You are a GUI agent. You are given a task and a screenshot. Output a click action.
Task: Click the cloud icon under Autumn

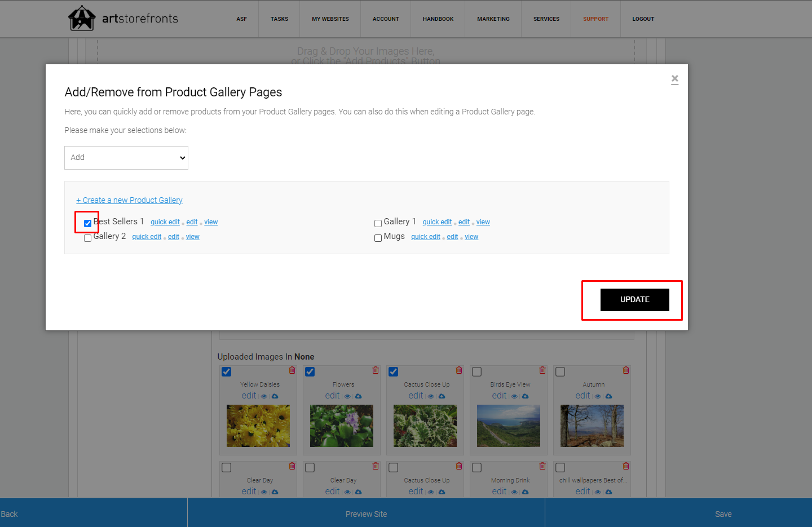pos(608,396)
